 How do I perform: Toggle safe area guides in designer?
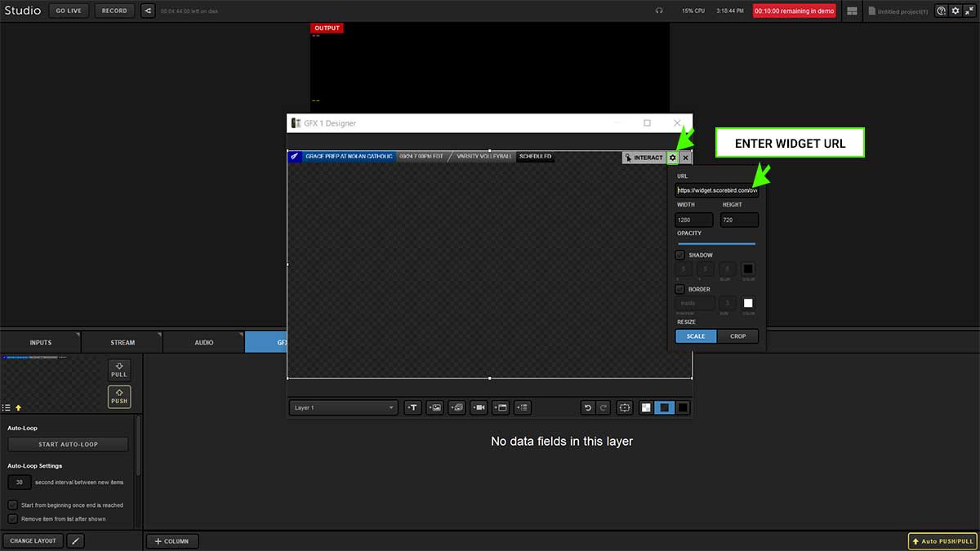pyautogui.click(x=625, y=407)
